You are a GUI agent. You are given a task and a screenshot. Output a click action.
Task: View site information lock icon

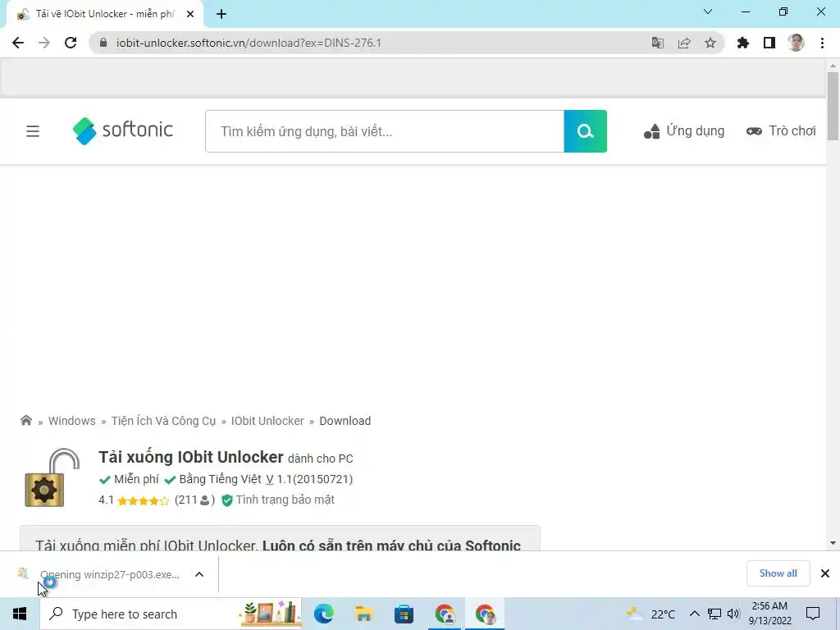[103, 43]
